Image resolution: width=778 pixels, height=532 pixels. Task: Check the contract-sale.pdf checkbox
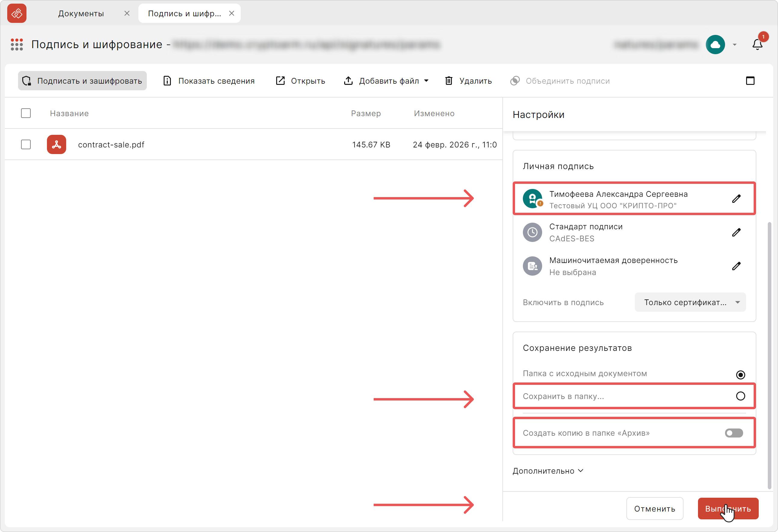(x=26, y=145)
